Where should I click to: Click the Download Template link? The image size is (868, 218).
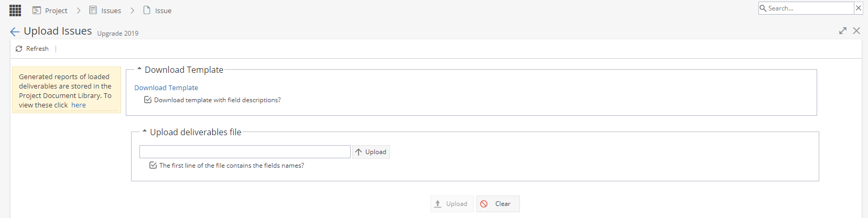pos(166,88)
